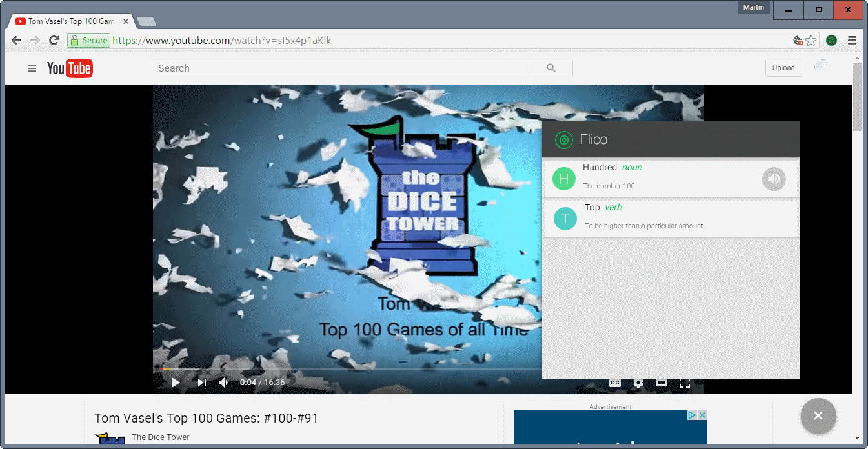Viewport: 868px width, 449px height.
Task: Click the time display 0:04 / 16:36
Action: [x=263, y=383]
